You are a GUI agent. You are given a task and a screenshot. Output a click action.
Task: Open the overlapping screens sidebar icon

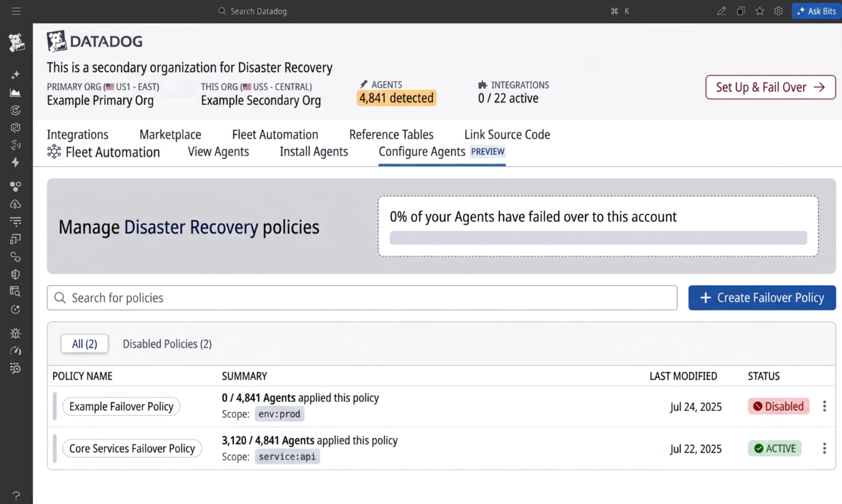(15, 239)
